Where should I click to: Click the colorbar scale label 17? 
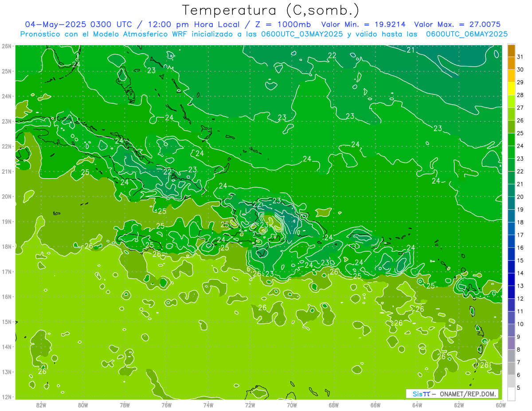520,235
